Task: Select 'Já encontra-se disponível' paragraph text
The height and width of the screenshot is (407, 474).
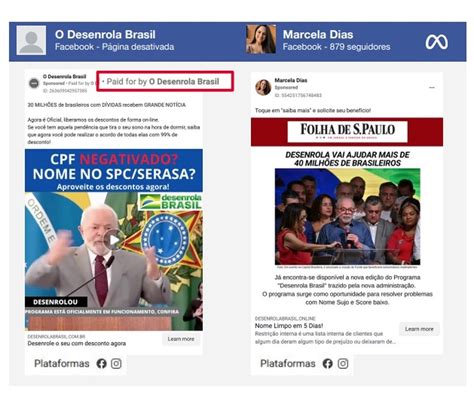Action: click(347, 290)
